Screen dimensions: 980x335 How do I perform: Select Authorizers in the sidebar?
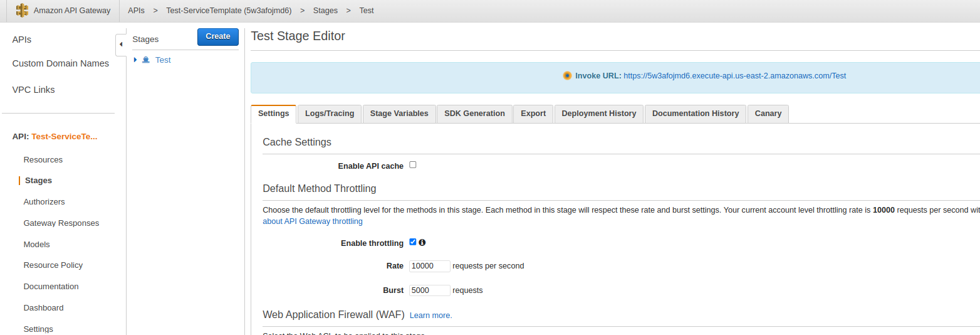click(44, 202)
